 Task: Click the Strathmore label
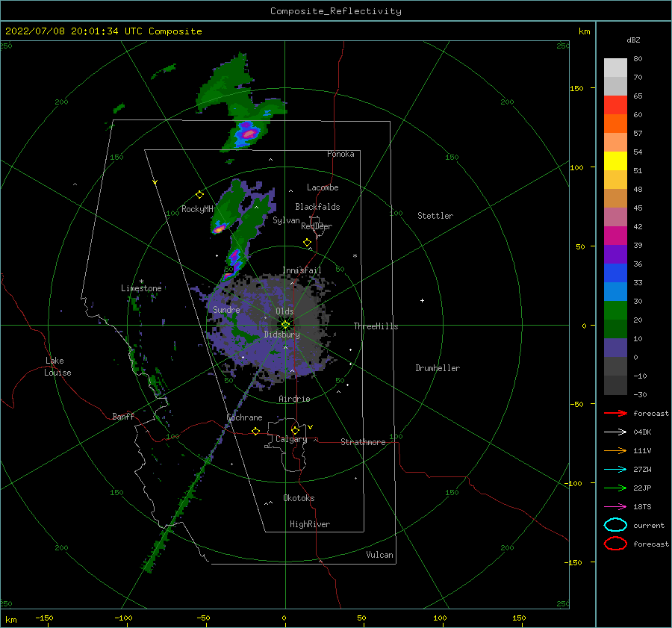pyautogui.click(x=363, y=442)
